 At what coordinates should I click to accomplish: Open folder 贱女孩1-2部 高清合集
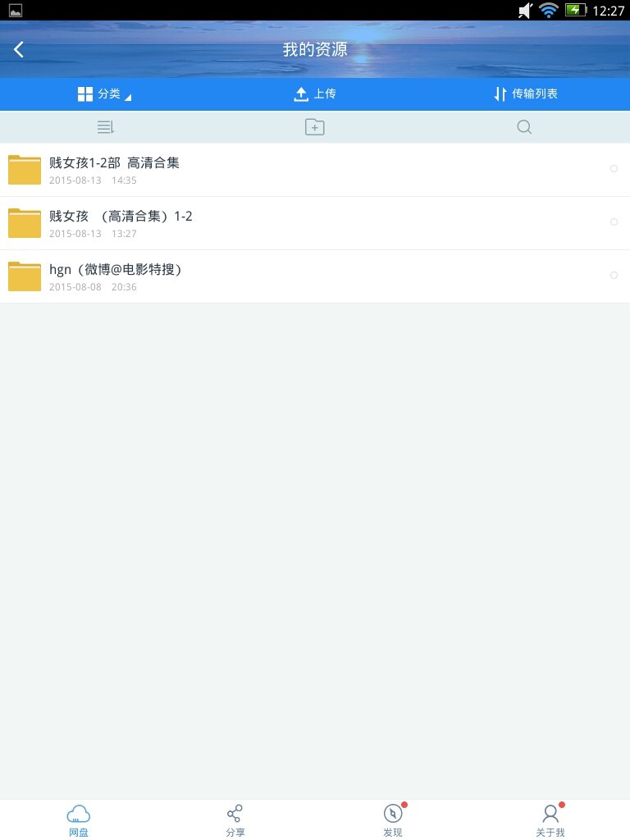click(x=114, y=163)
